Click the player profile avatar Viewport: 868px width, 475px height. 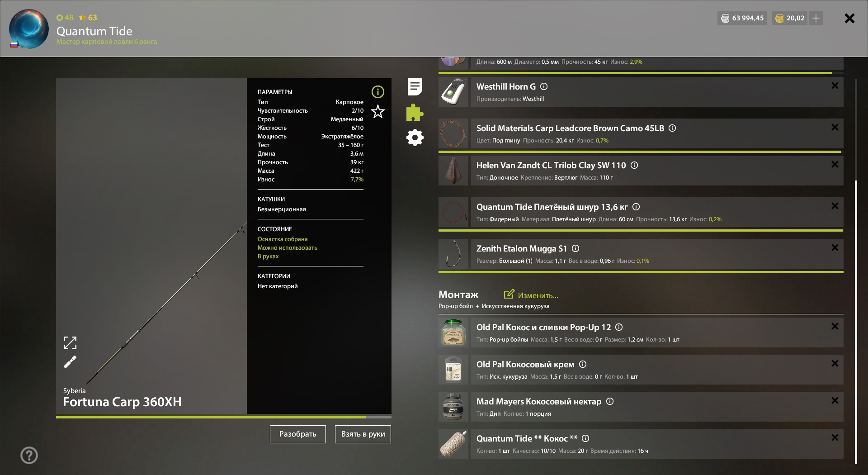click(29, 29)
